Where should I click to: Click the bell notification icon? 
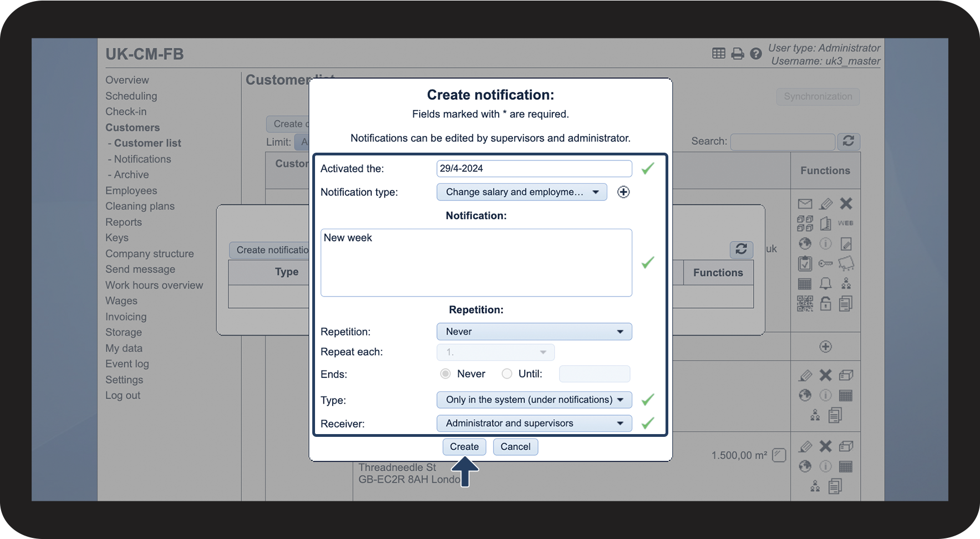[x=825, y=284]
